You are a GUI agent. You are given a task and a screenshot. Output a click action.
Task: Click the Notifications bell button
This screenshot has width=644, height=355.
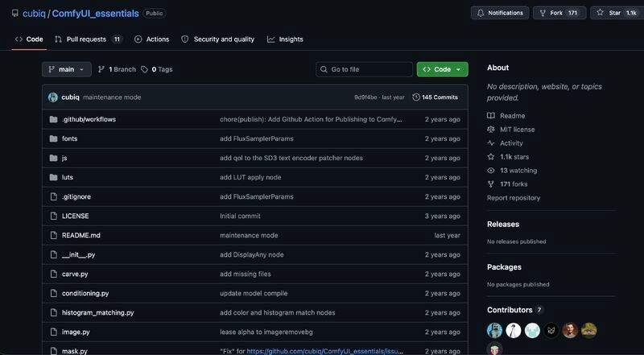(x=500, y=13)
